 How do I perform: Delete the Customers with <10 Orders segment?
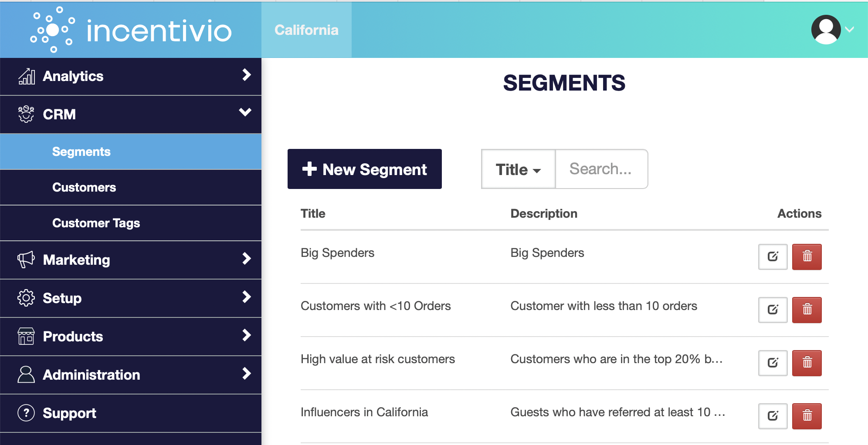pyautogui.click(x=807, y=310)
